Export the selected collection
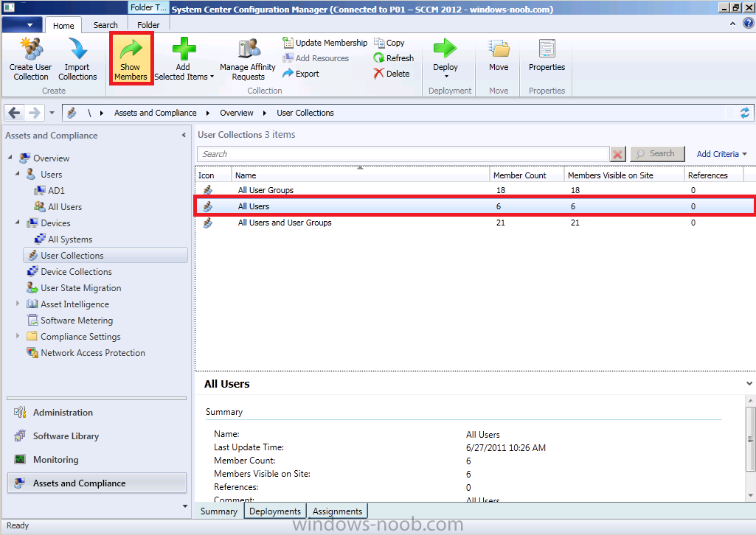The height and width of the screenshot is (535, 756). 301,73
